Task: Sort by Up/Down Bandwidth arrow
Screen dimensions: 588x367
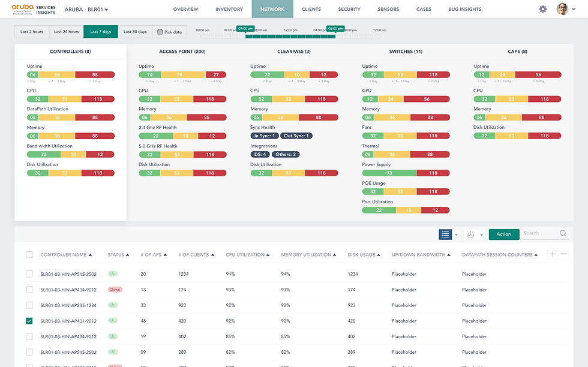Action: click(x=449, y=255)
